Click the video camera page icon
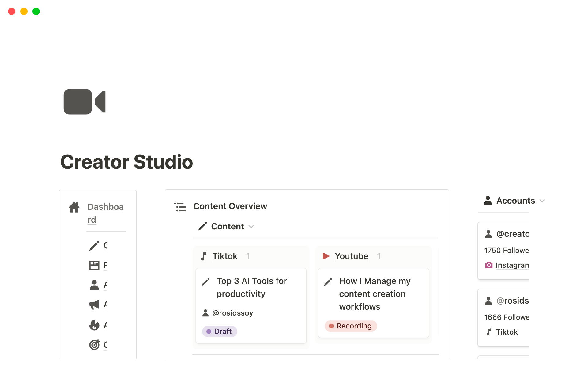Image resolution: width=588 pixels, height=368 pixels. pos(85,102)
